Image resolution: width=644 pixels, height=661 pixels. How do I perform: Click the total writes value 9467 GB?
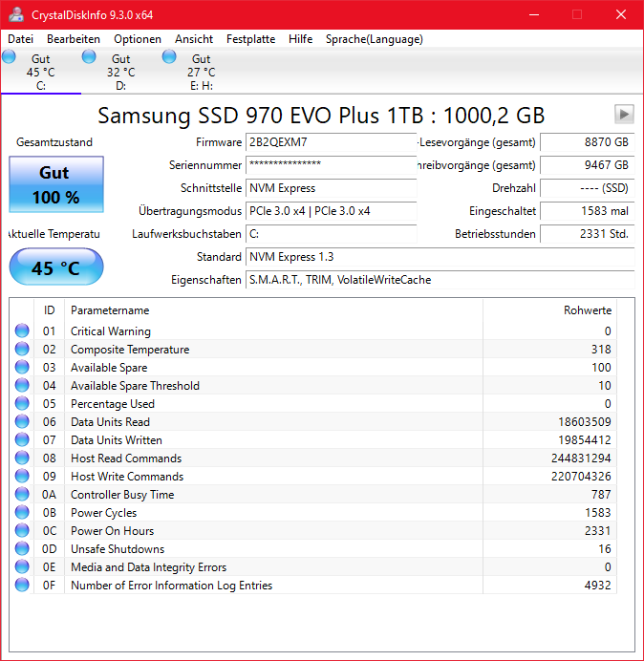click(x=587, y=165)
